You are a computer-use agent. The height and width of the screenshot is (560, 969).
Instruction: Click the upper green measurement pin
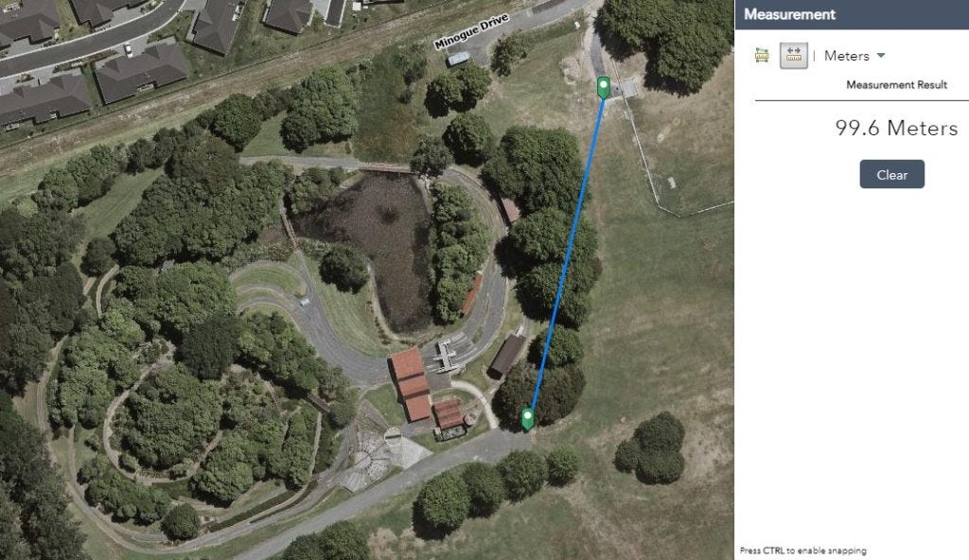coord(603,87)
